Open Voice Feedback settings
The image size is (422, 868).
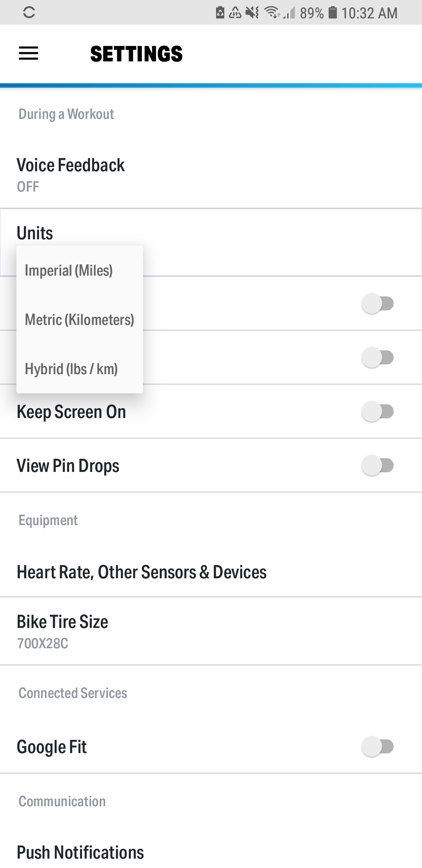coord(211,175)
